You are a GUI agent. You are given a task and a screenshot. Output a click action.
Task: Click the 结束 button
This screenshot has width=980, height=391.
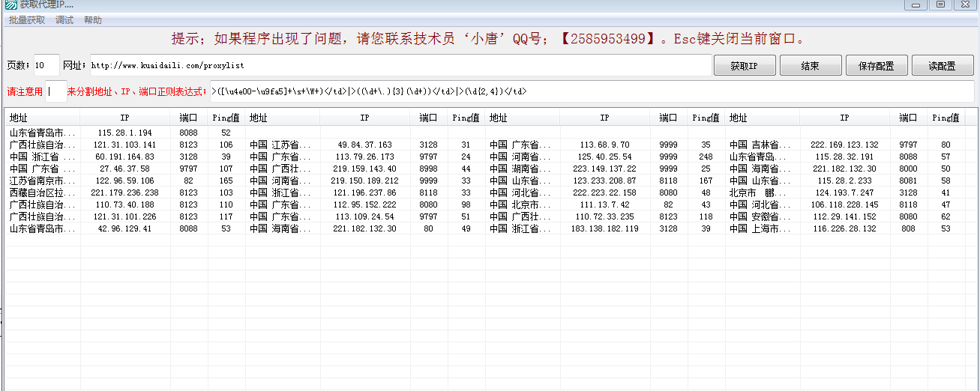click(x=811, y=66)
